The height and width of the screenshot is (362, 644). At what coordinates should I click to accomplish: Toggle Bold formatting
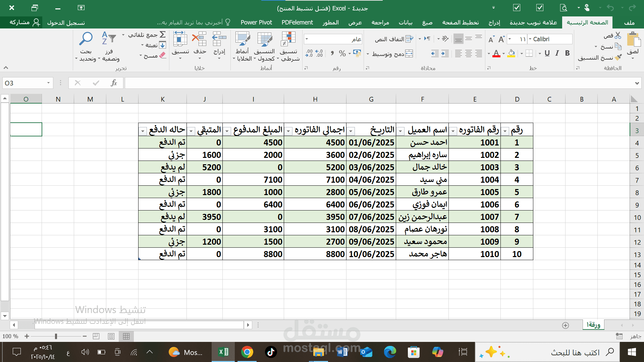tap(568, 53)
